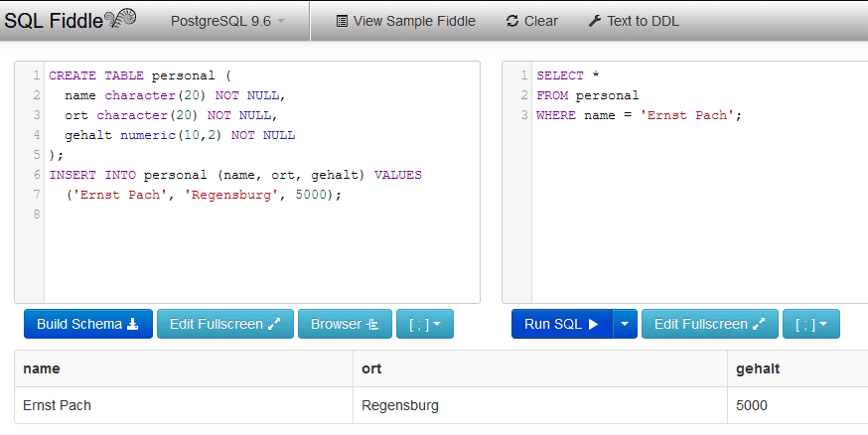Screen dimensions: 868x435
Task: Expand the Run SQL options arrow
Action: [625, 324]
